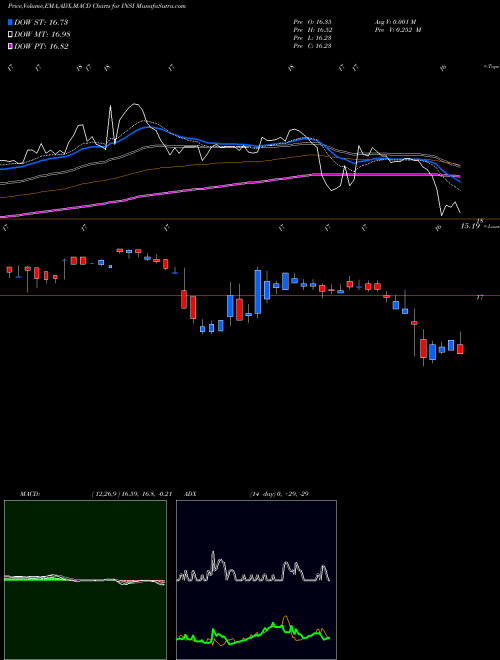Select the 'DOW PT: 16.82' legend text
The width and height of the screenshot is (500, 660).
(x=41, y=46)
